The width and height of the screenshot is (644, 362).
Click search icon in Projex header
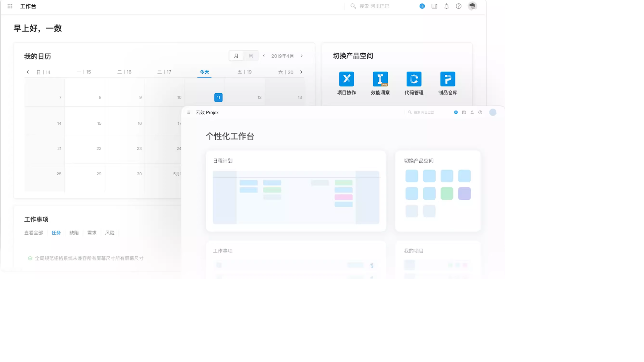pos(410,112)
